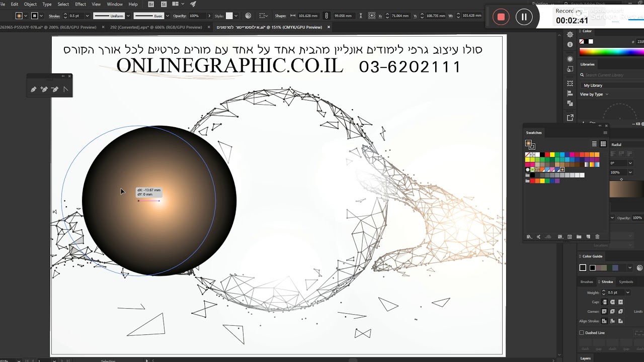
Task: Open the Window menu
Action: (115, 4)
